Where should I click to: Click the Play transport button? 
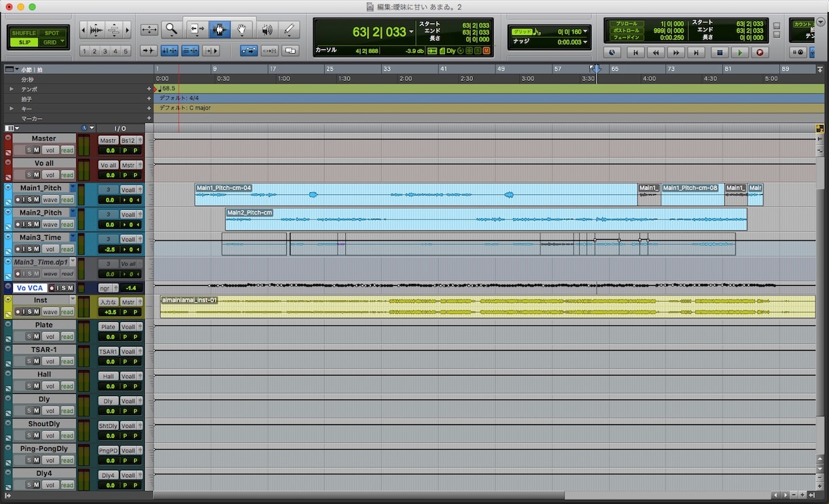click(740, 52)
